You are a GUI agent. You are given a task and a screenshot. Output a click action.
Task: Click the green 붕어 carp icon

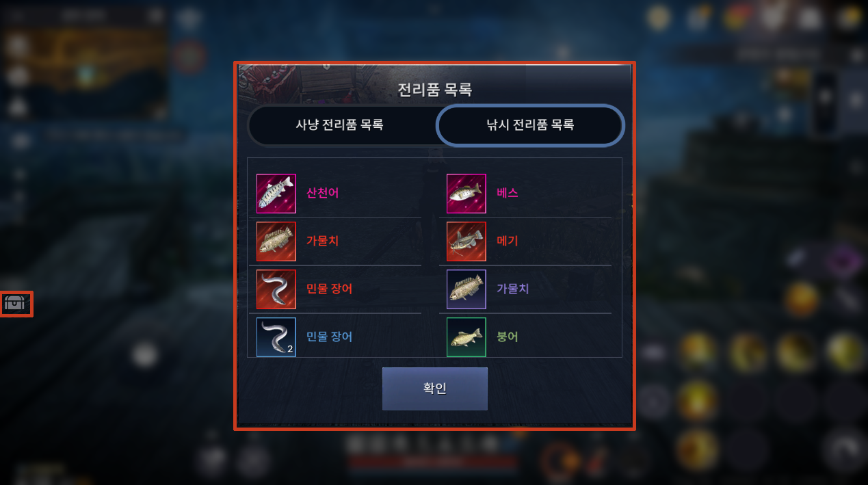click(x=466, y=337)
